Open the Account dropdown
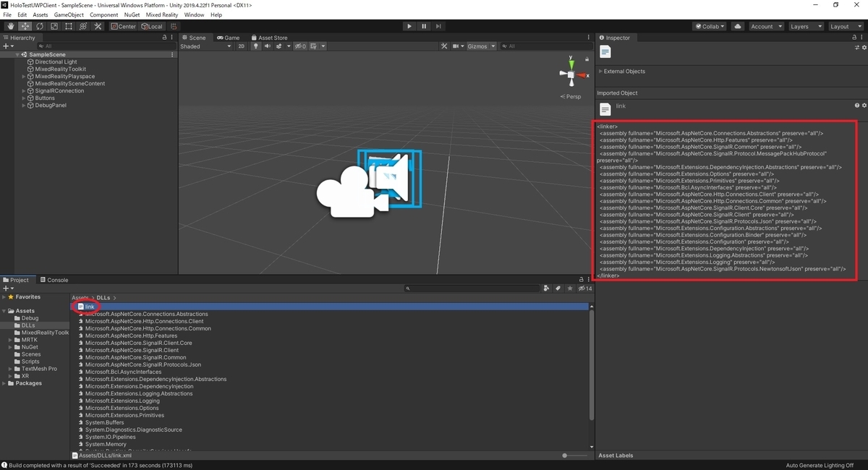The width and height of the screenshot is (868, 470). (766, 26)
